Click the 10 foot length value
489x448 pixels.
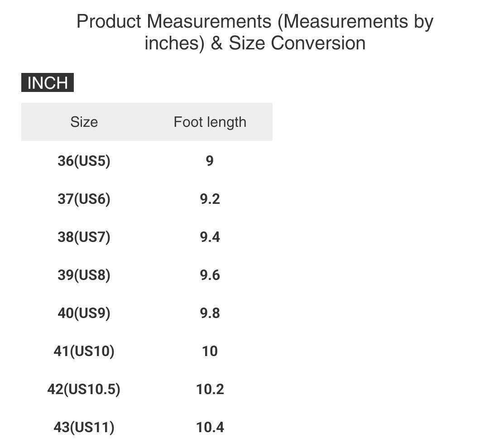click(210, 351)
